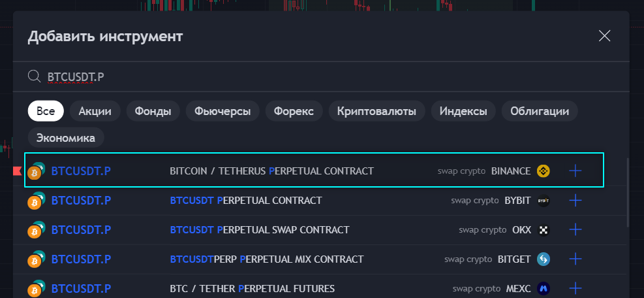Click the search magnifier icon
The image size is (644, 298).
coord(35,77)
